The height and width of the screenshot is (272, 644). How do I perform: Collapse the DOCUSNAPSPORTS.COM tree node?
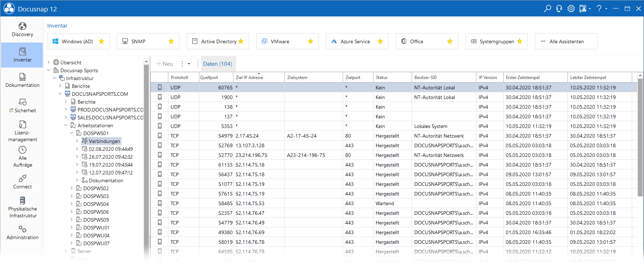point(60,94)
